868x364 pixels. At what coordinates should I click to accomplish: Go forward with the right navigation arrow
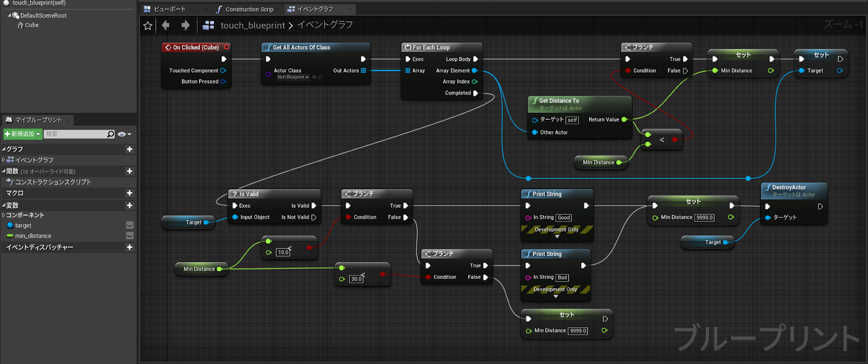[186, 25]
